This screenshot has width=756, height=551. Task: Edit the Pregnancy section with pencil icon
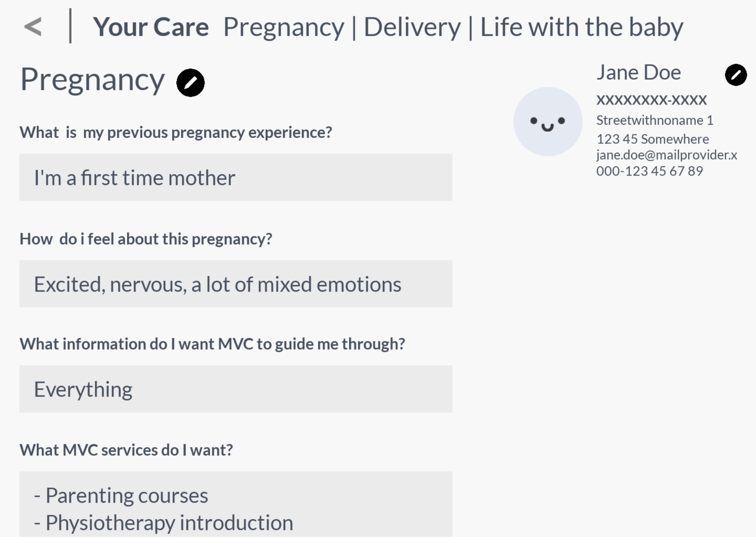[190, 83]
